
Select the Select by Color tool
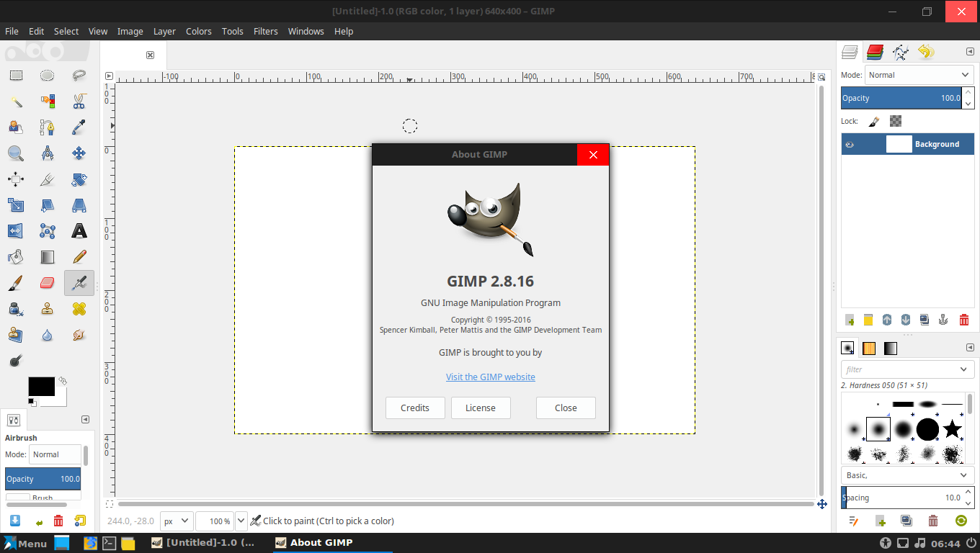48,102
